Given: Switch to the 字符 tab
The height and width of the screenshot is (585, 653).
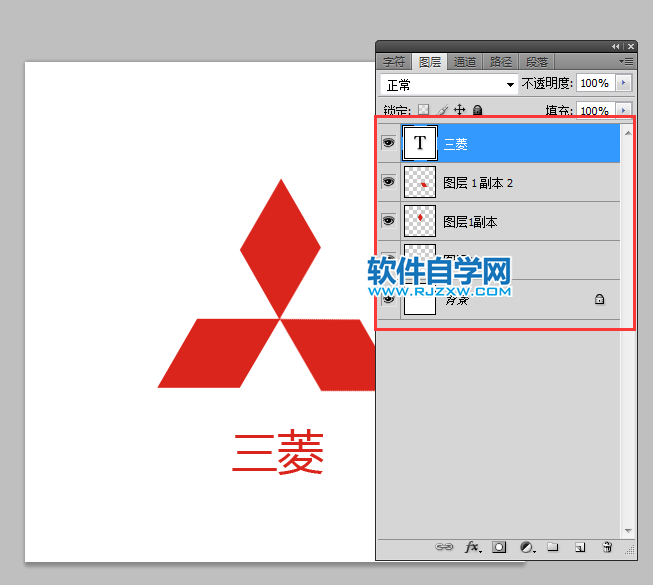Looking at the screenshot, I should tap(394, 62).
